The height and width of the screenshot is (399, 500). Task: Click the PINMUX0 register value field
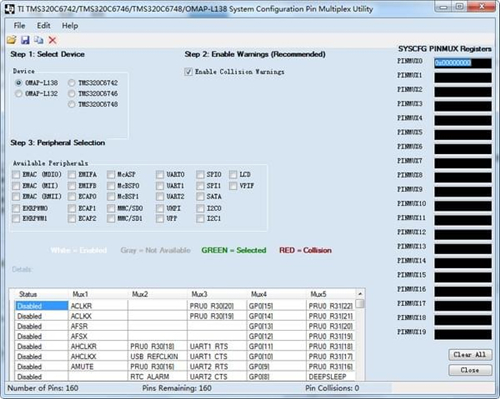[463, 63]
